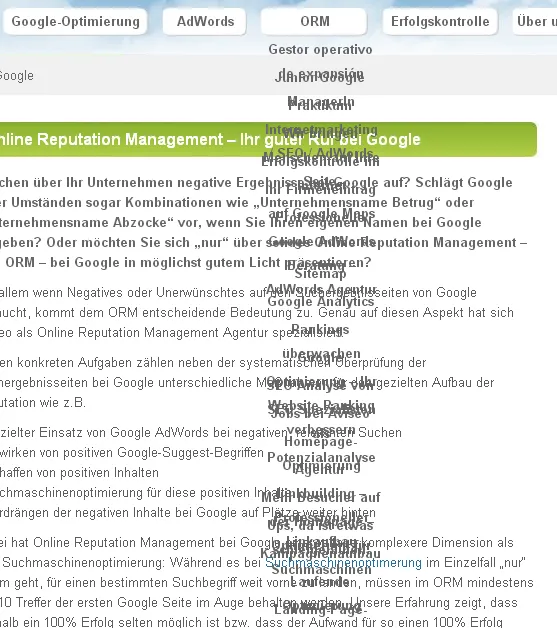This screenshot has height=628, width=557.
Task: Follow the blue Suchmaschinenoptimierung link
Action: click(344, 563)
